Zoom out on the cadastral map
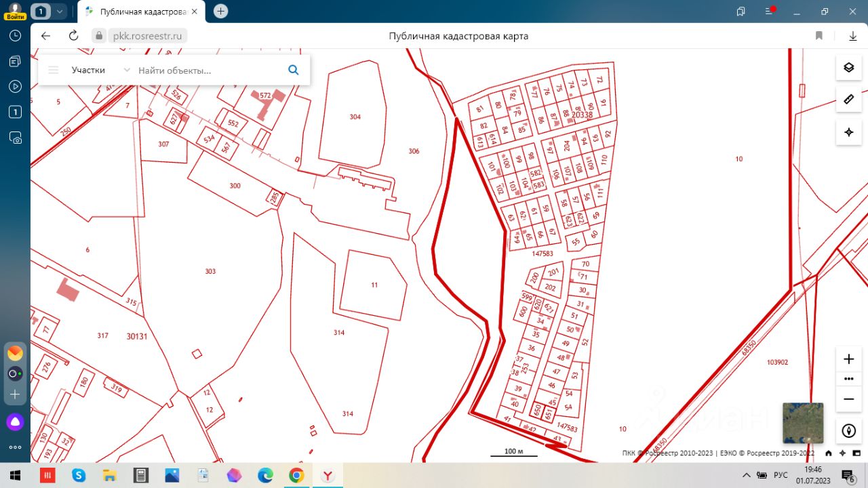The image size is (868, 488). click(x=848, y=399)
